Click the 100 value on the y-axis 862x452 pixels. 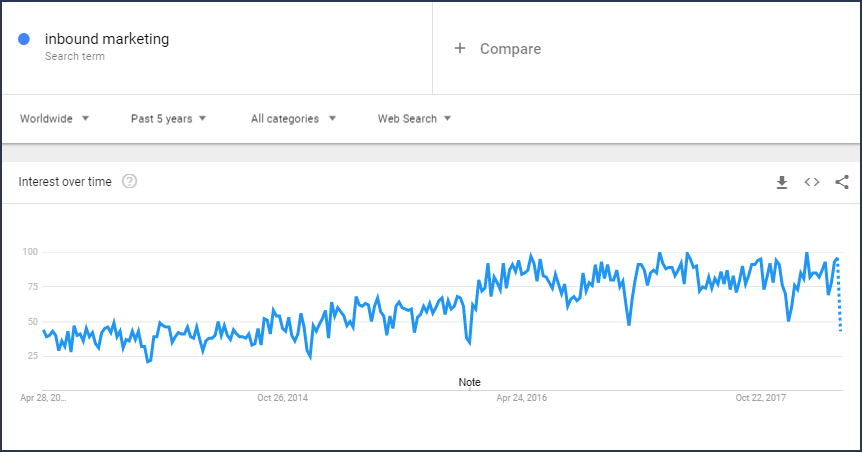coord(30,251)
